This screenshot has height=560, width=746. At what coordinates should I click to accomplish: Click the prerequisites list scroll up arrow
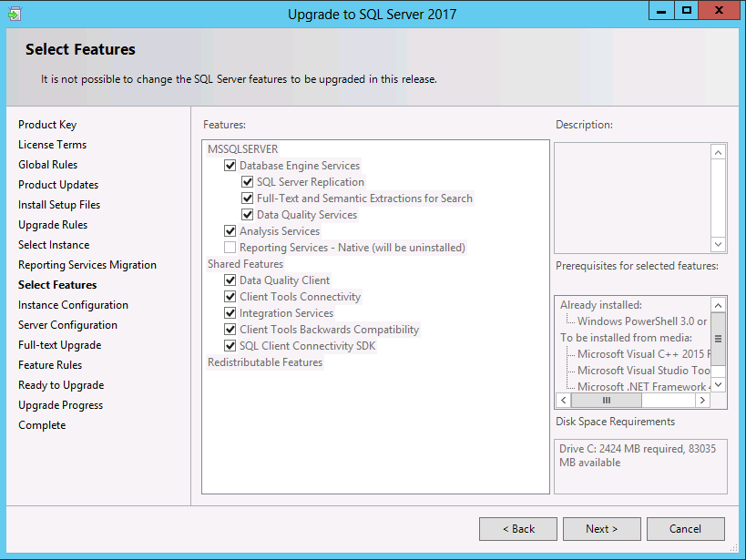click(719, 305)
